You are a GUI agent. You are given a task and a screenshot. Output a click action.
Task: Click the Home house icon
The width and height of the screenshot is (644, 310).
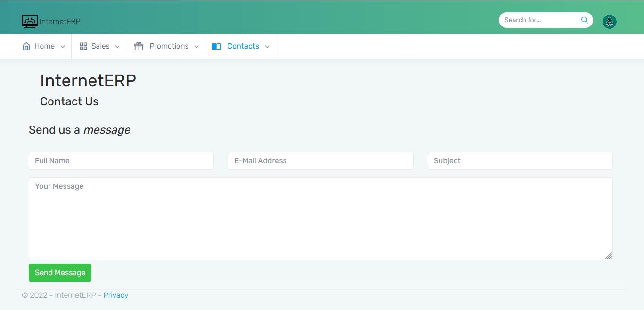point(26,46)
